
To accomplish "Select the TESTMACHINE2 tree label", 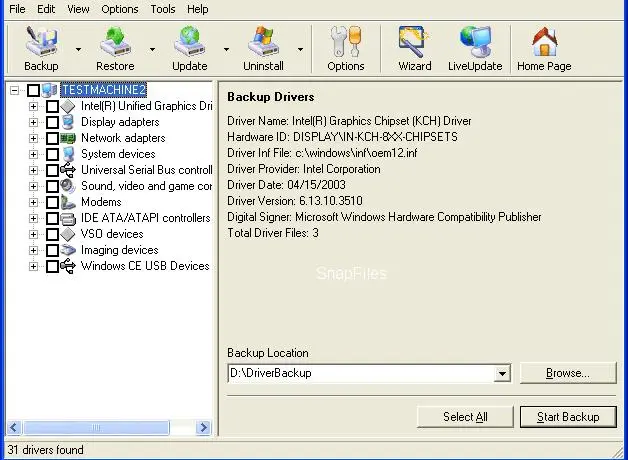I will tap(104, 90).
